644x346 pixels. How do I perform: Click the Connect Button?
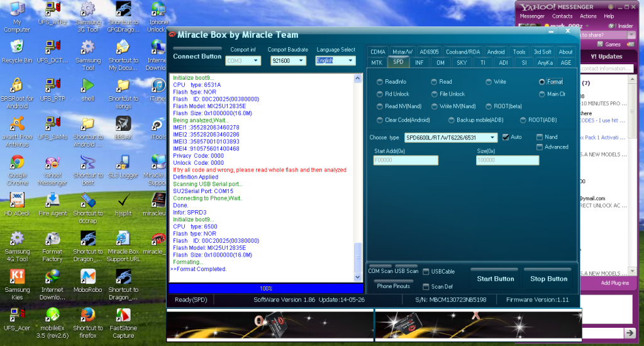click(197, 55)
